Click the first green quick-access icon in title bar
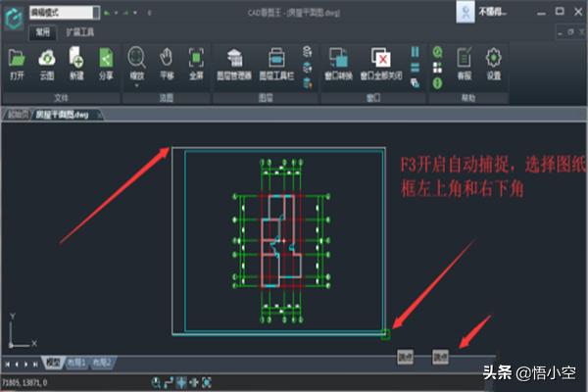 (x=107, y=13)
